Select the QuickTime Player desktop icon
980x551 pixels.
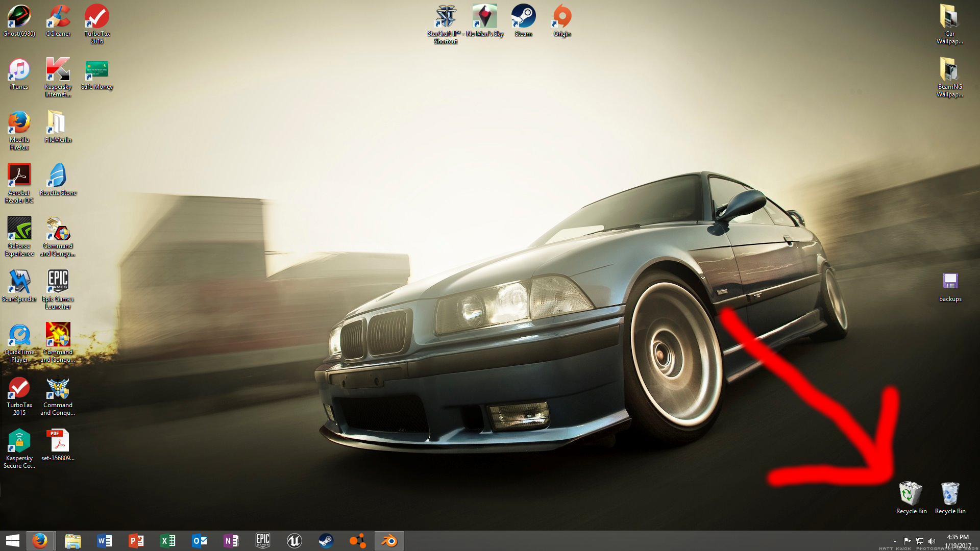pyautogui.click(x=19, y=342)
